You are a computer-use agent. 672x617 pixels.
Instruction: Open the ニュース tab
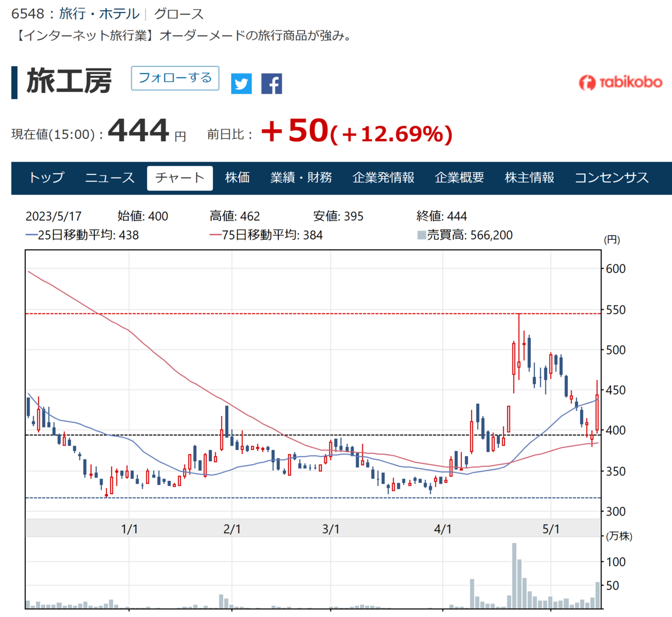coord(110,178)
